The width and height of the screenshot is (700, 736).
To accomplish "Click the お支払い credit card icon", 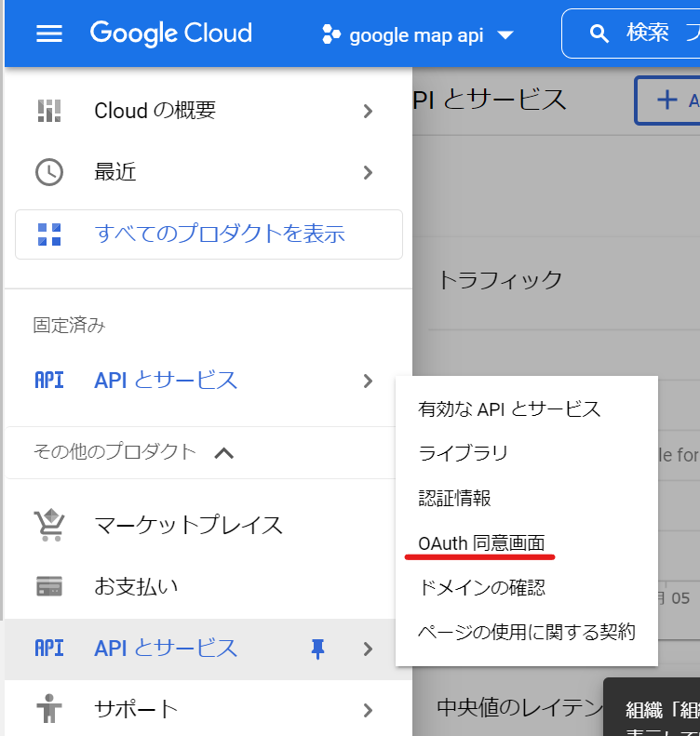I will point(49,586).
